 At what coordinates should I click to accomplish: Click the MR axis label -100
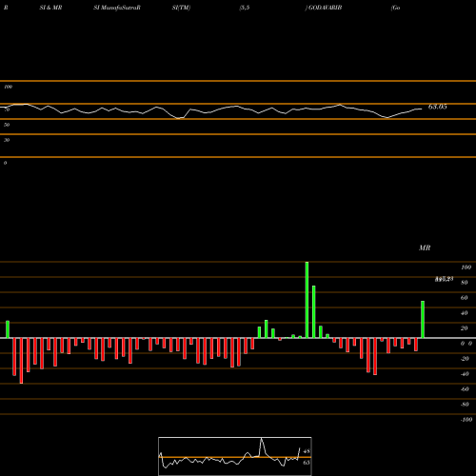(466, 420)
